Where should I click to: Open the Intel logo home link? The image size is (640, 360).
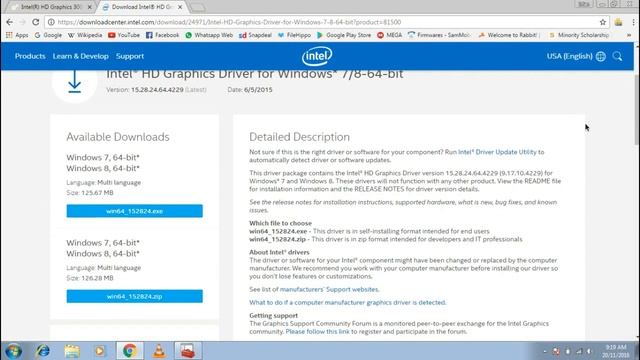pyautogui.click(x=317, y=56)
